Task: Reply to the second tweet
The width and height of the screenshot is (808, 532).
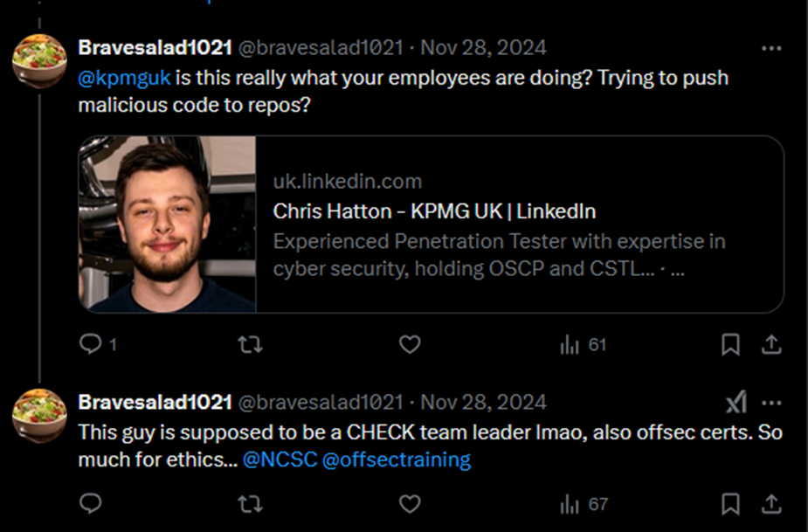Action: pos(90,504)
